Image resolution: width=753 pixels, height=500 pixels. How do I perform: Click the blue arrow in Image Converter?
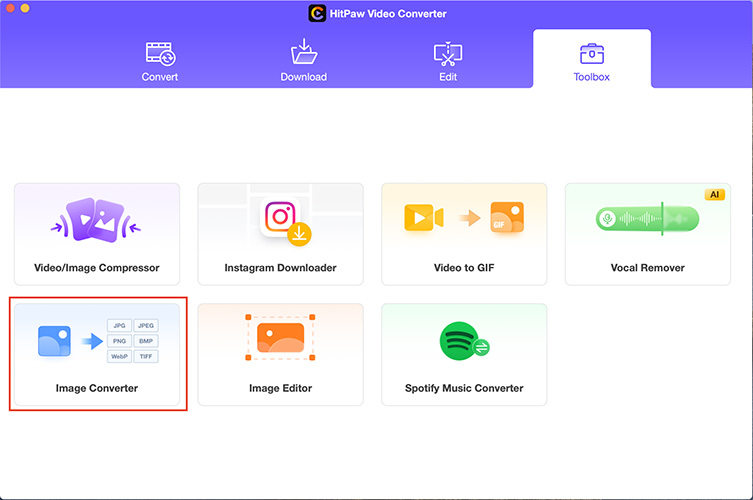tap(92, 341)
